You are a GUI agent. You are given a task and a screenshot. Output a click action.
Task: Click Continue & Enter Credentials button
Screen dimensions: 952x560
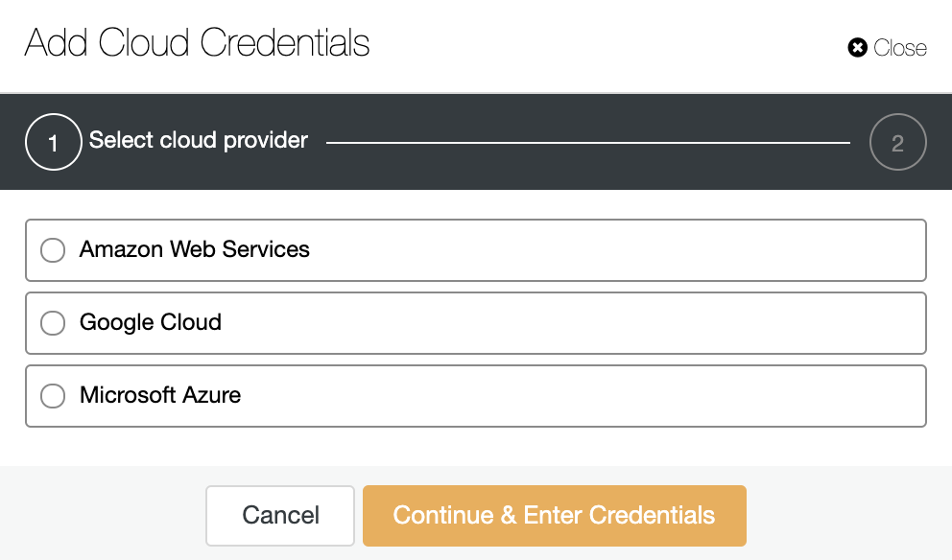point(555,516)
